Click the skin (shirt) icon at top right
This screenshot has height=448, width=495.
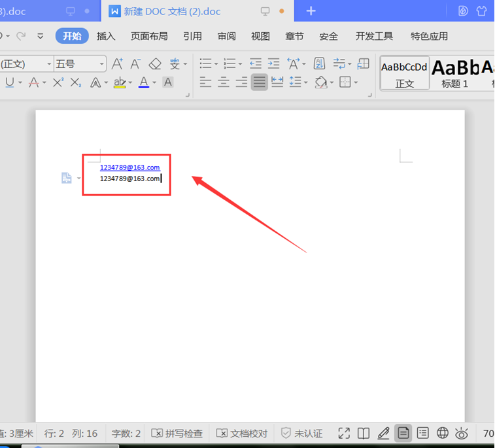[482, 11]
